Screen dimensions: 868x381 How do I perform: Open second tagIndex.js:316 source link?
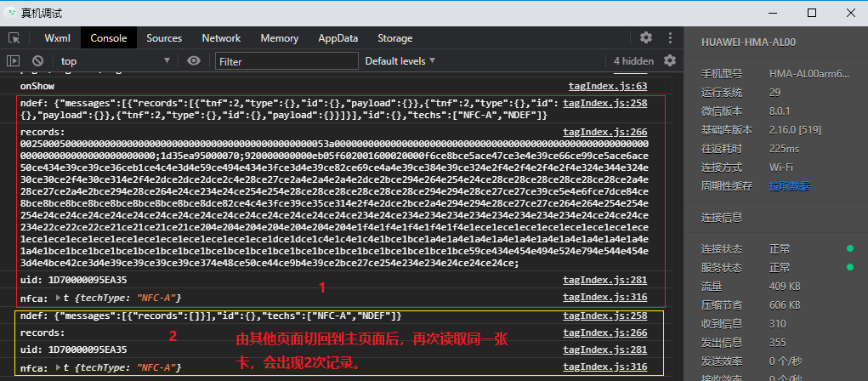coord(605,367)
